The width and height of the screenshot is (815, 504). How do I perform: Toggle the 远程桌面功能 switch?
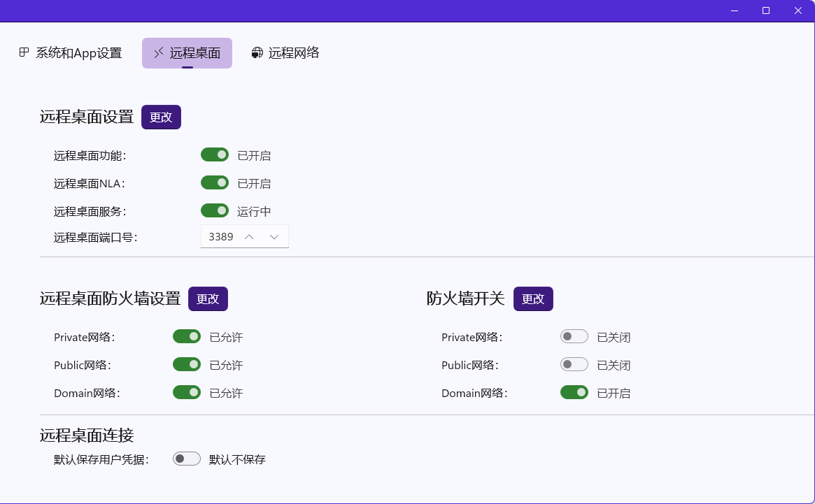pos(215,154)
